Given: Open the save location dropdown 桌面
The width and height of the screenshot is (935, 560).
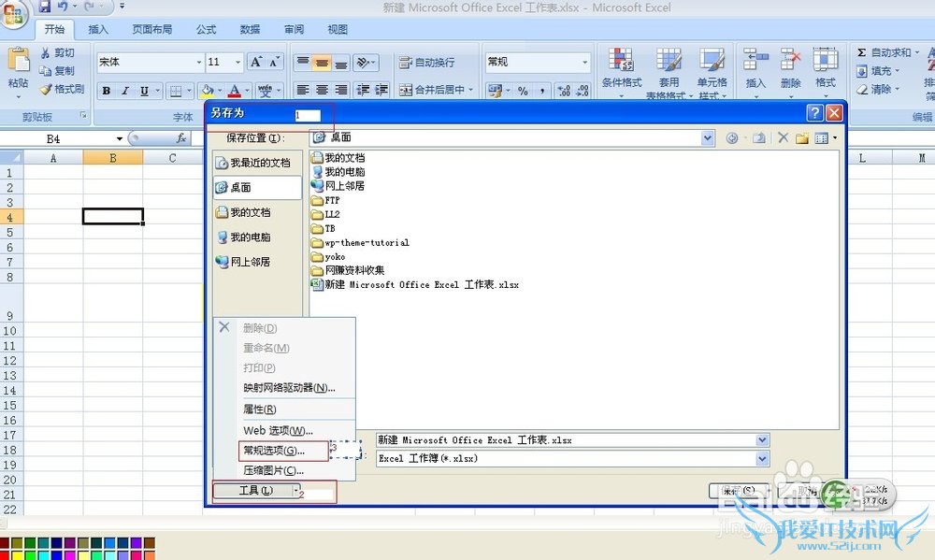Looking at the screenshot, I should point(707,138).
